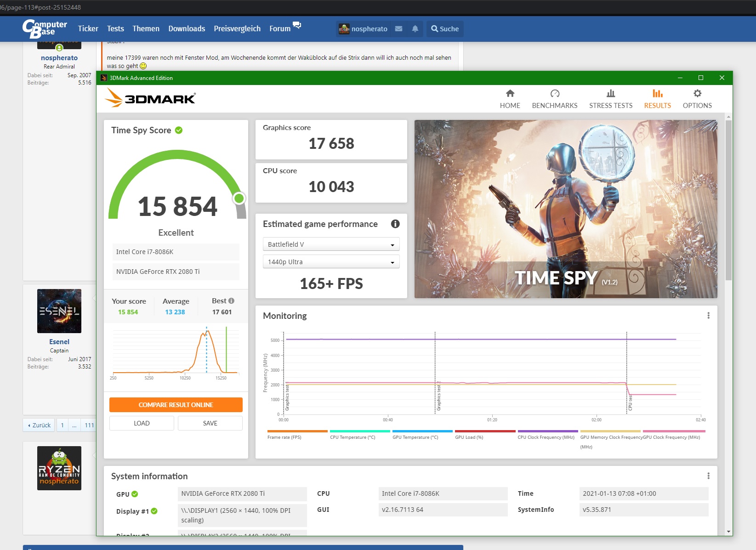Viewport: 756px width, 550px height.
Task: Click the Best score info icon
Action: pyautogui.click(x=231, y=301)
